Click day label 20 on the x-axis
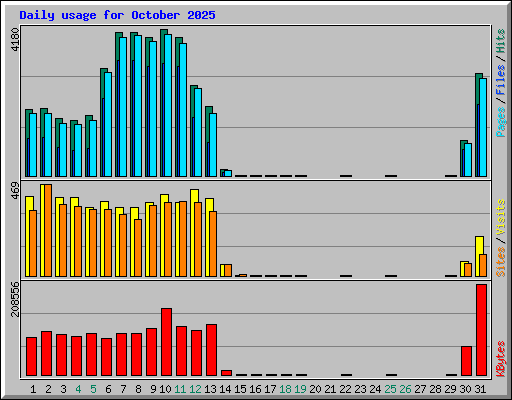The width and height of the screenshot is (512, 400). 315,389
